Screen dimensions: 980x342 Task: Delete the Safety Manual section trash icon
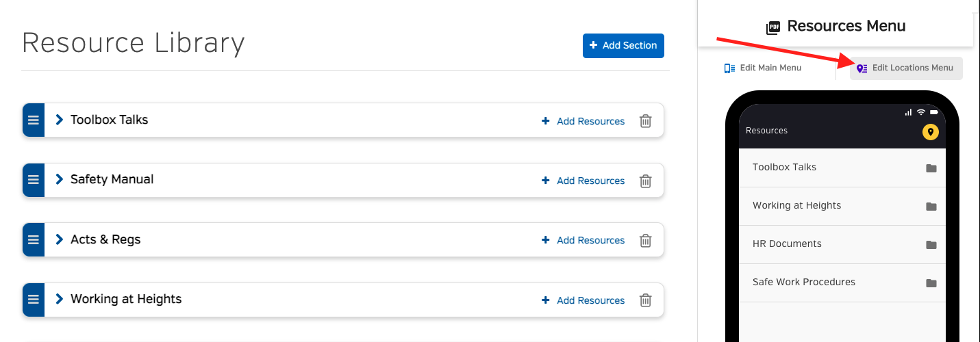(645, 181)
